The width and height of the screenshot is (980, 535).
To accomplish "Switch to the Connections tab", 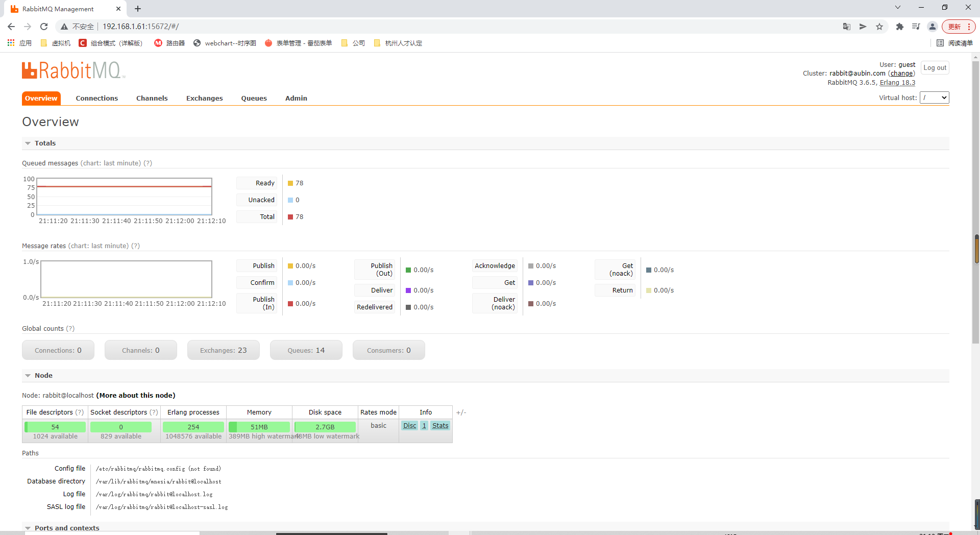I will (97, 98).
